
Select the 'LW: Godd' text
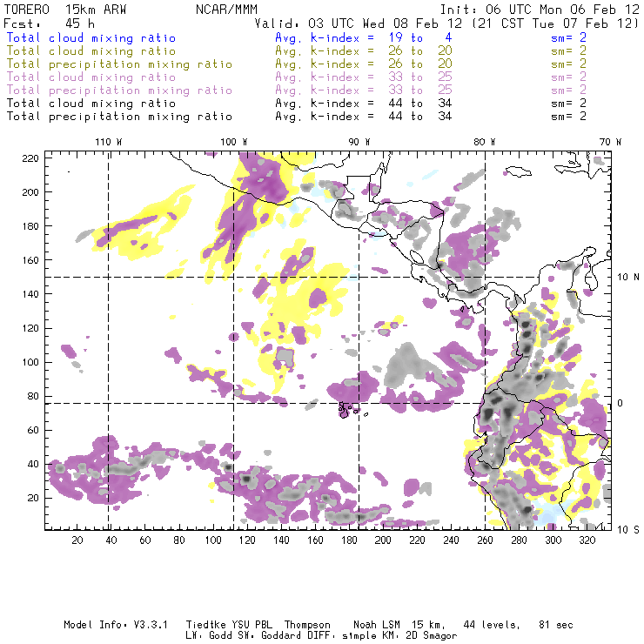209,636
